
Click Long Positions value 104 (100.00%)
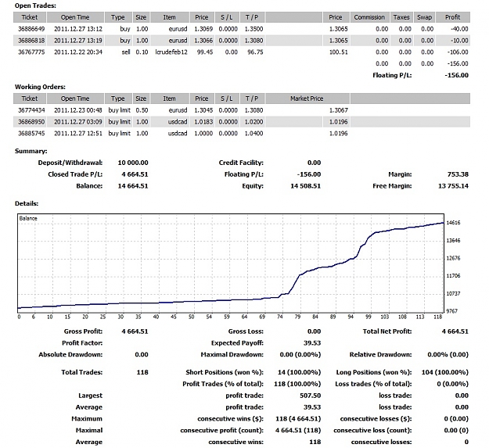click(445, 372)
